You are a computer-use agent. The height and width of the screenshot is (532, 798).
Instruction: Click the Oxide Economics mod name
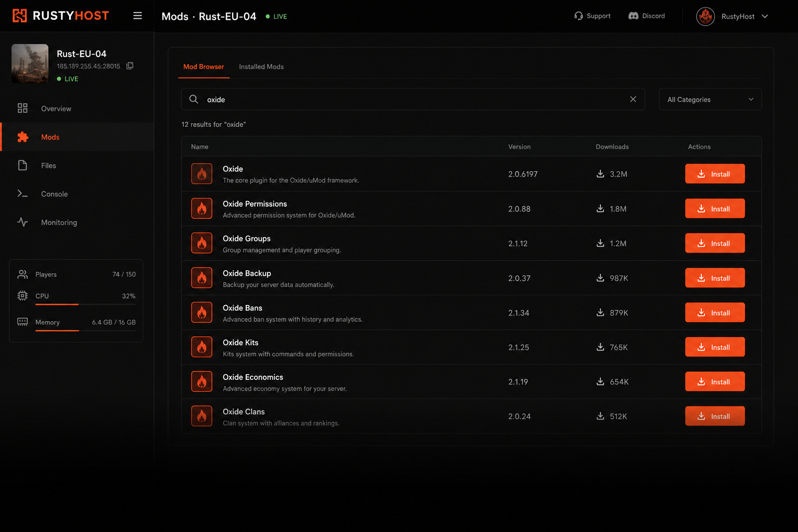click(253, 377)
